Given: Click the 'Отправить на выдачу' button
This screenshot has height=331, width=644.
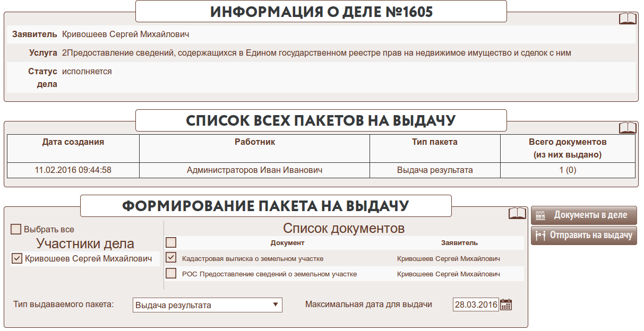Looking at the screenshot, I should pyautogui.click(x=583, y=235).
